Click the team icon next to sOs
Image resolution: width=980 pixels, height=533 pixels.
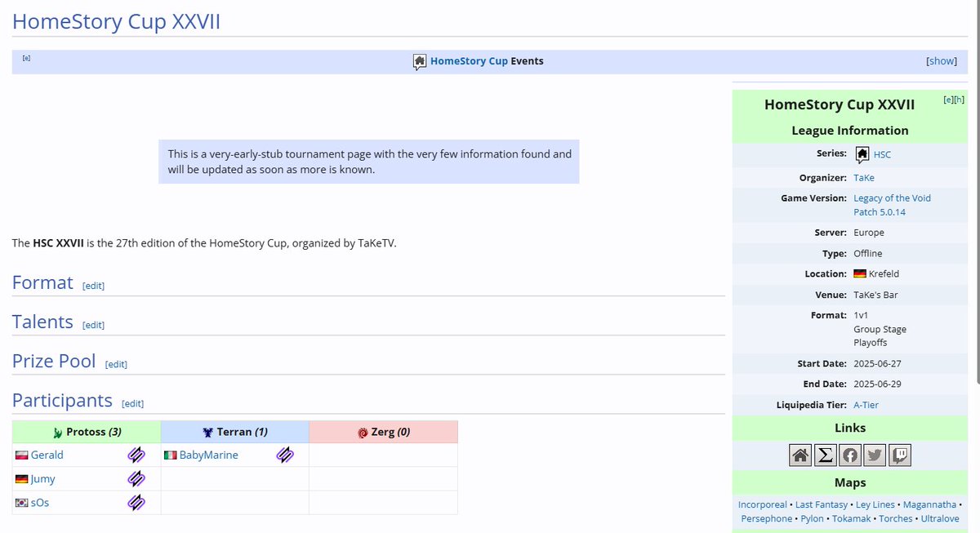[136, 502]
